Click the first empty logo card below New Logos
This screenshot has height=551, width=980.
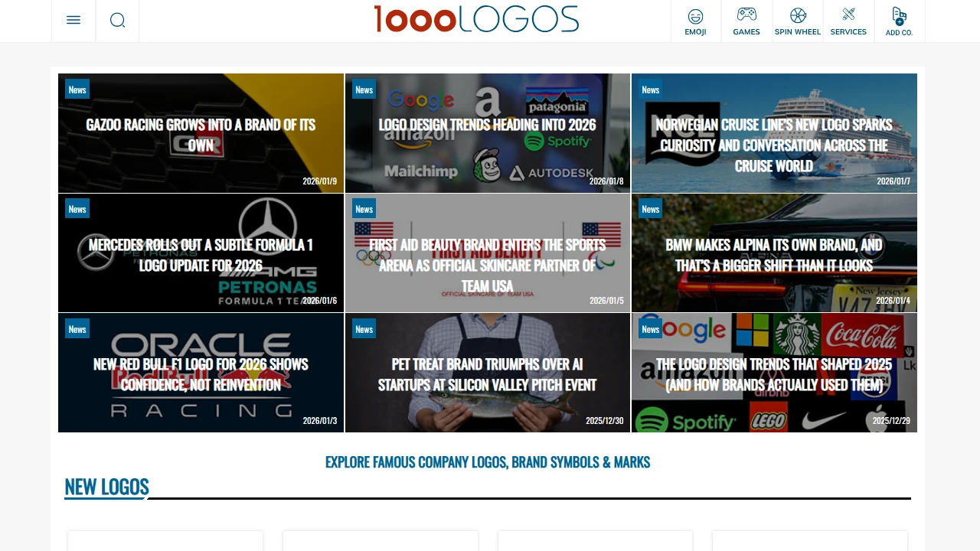[x=165, y=542]
